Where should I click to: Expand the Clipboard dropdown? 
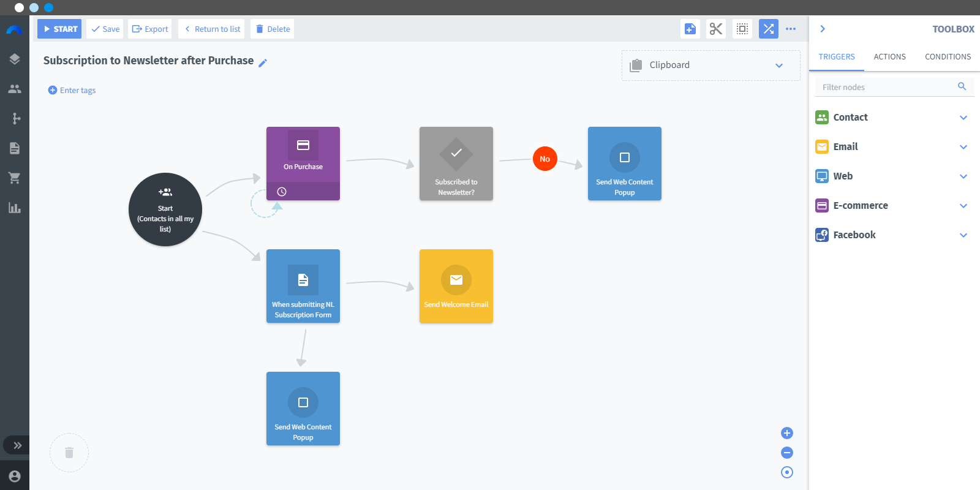point(779,66)
